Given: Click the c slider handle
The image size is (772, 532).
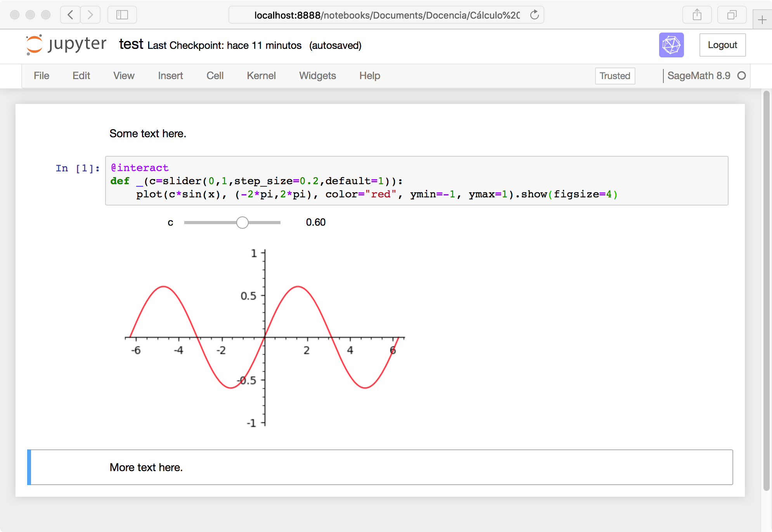Looking at the screenshot, I should point(242,223).
